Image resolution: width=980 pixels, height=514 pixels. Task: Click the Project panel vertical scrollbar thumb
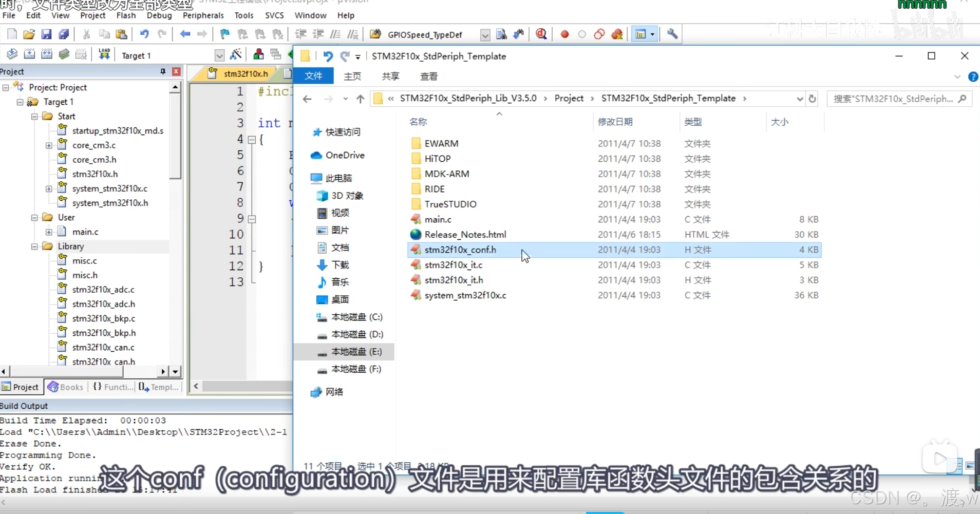tap(175, 136)
